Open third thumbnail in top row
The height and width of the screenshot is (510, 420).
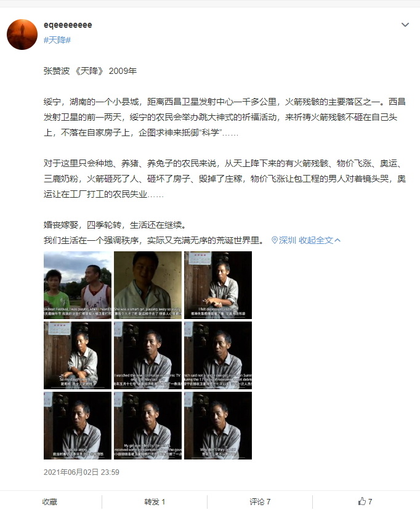click(x=218, y=285)
